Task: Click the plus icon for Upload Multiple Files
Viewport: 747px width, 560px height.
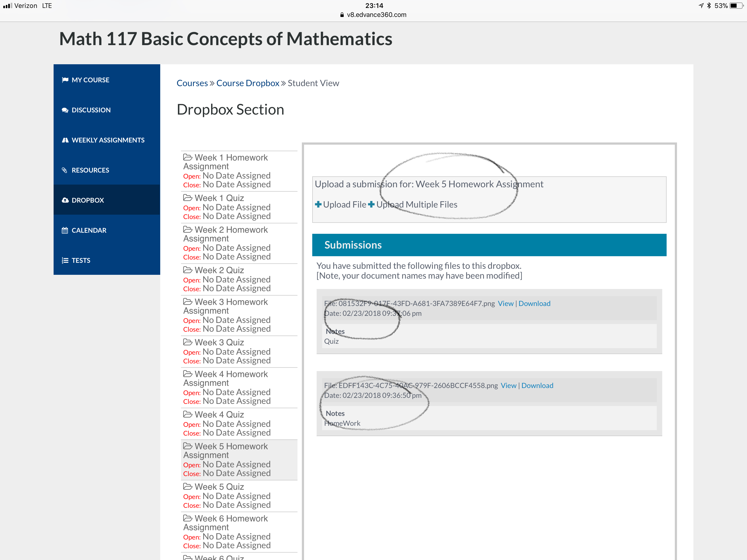Action: click(371, 204)
